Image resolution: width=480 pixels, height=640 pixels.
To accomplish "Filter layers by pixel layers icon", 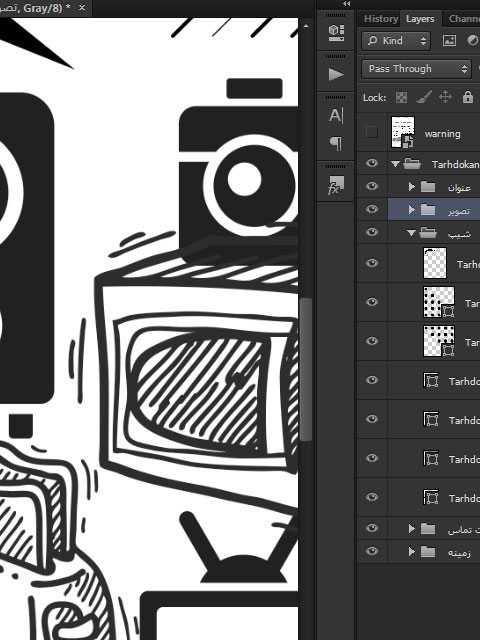I will pos(449,40).
